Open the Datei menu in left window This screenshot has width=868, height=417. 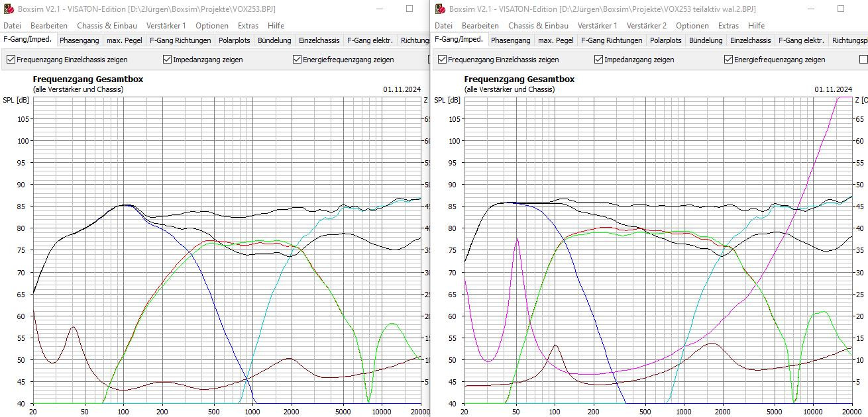[x=13, y=26]
